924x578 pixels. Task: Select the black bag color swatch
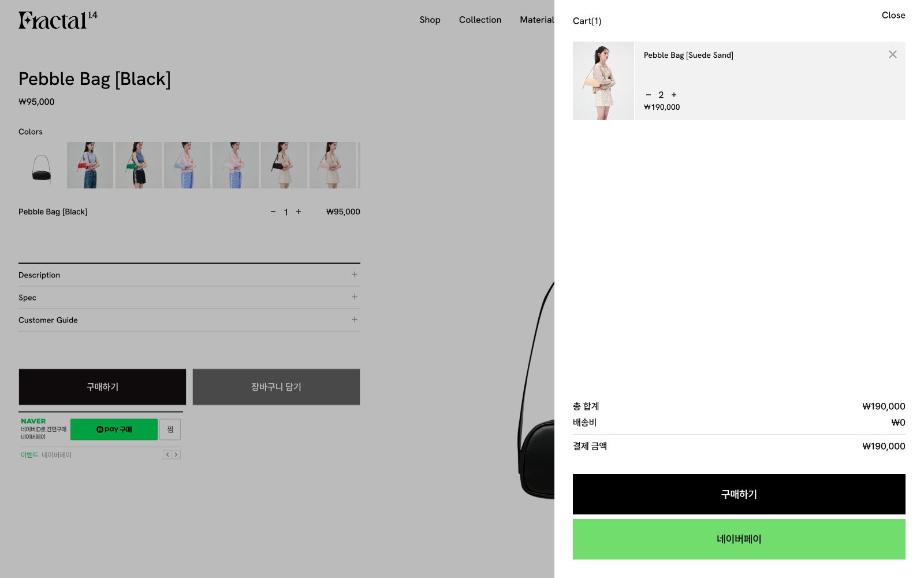pos(42,165)
